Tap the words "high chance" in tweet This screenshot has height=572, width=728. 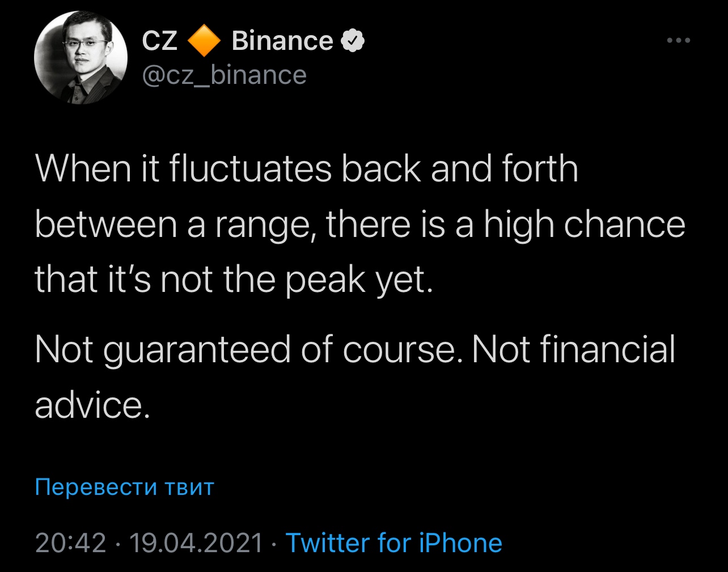coord(584,224)
